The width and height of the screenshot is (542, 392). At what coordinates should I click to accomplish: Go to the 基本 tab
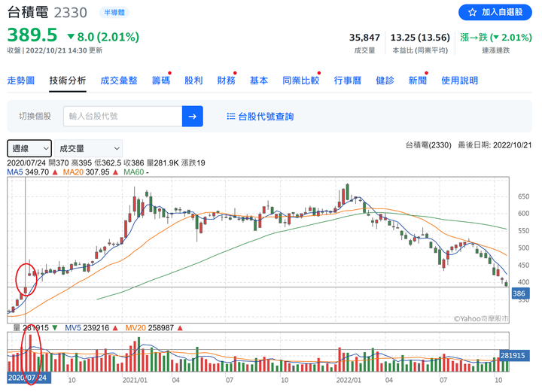click(259, 81)
